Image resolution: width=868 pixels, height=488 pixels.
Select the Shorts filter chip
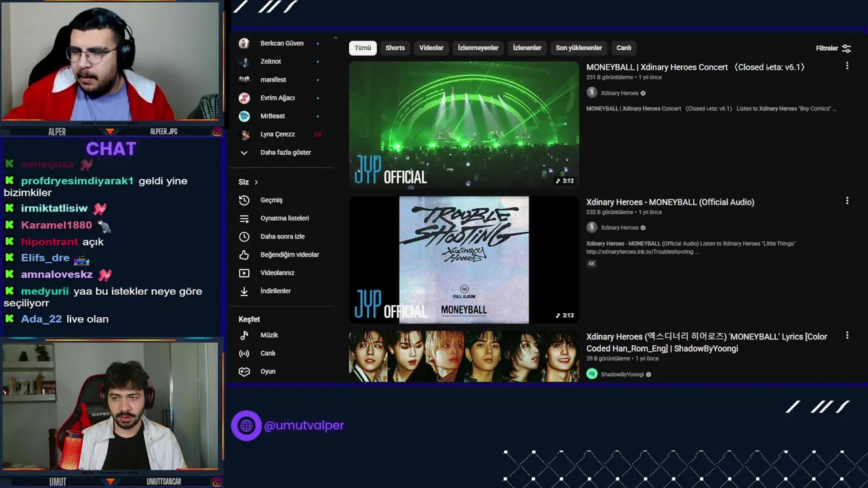click(395, 48)
